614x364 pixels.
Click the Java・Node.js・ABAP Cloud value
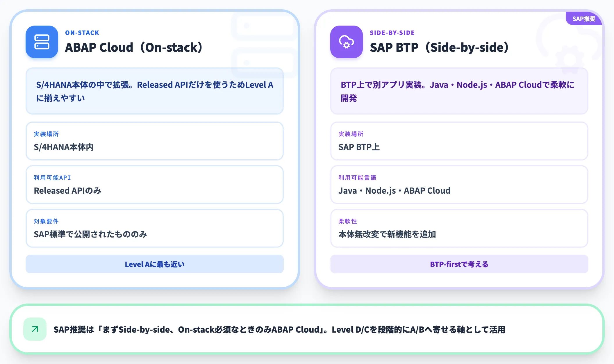point(395,191)
